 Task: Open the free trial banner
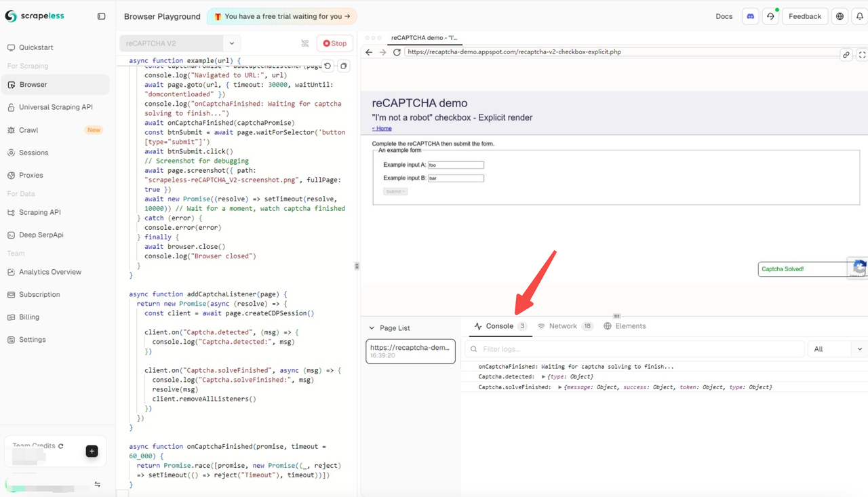(x=281, y=16)
